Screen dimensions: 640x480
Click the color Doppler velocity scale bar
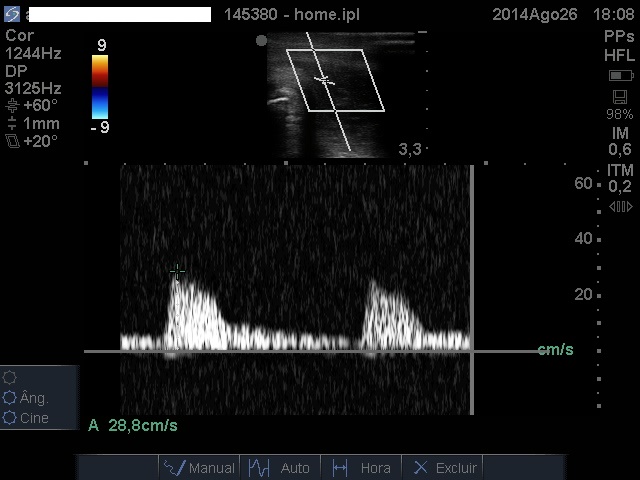click(x=100, y=87)
